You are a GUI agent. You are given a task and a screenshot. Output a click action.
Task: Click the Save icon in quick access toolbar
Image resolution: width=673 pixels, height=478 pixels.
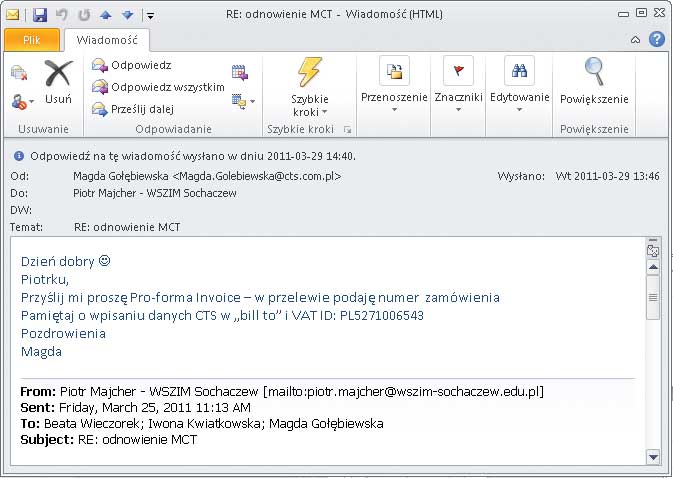click(40, 15)
